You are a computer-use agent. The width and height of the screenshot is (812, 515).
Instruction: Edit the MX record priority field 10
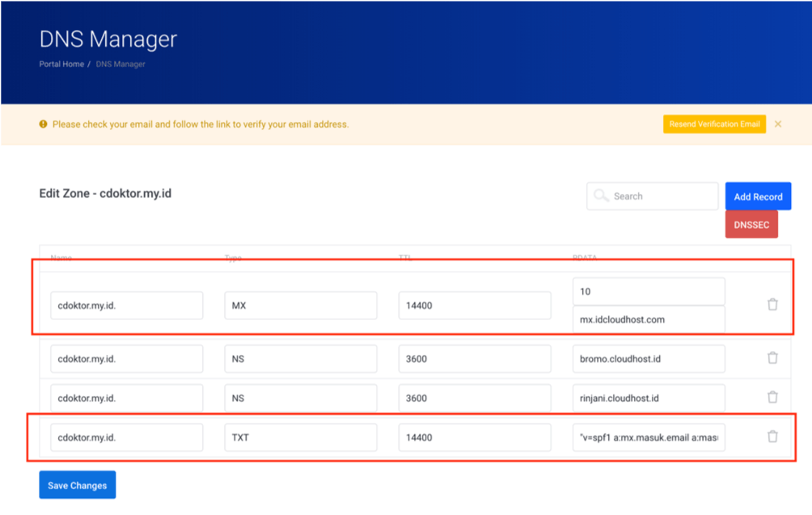coord(648,292)
